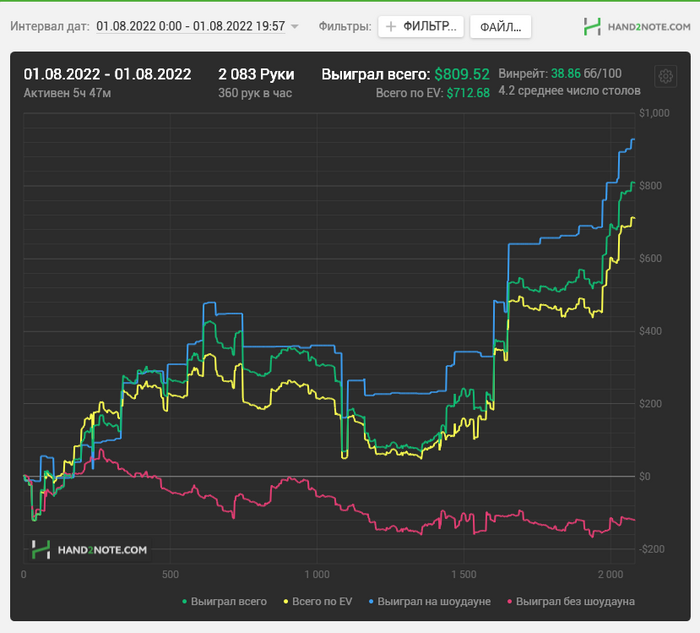Click the 1 500 x-axis label

(x=464, y=575)
